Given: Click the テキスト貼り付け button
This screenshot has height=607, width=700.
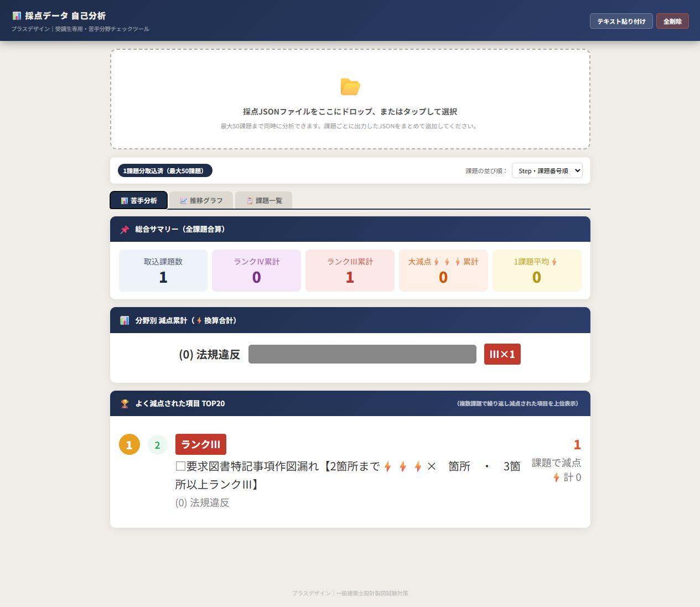Looking at the screenshot, I should click(x=621, y=21).
